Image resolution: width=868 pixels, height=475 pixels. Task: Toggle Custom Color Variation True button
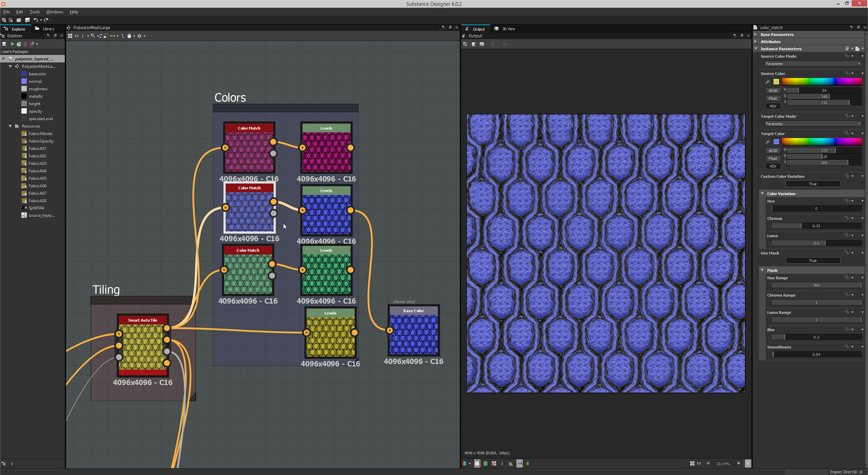click(x=812, y=184)
